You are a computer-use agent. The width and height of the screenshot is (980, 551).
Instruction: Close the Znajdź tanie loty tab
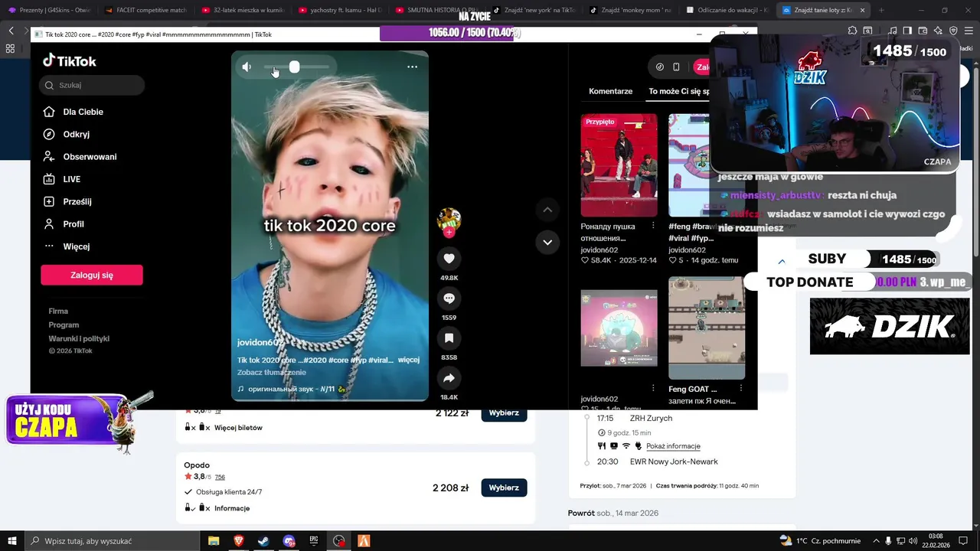(x=863, y=10)
